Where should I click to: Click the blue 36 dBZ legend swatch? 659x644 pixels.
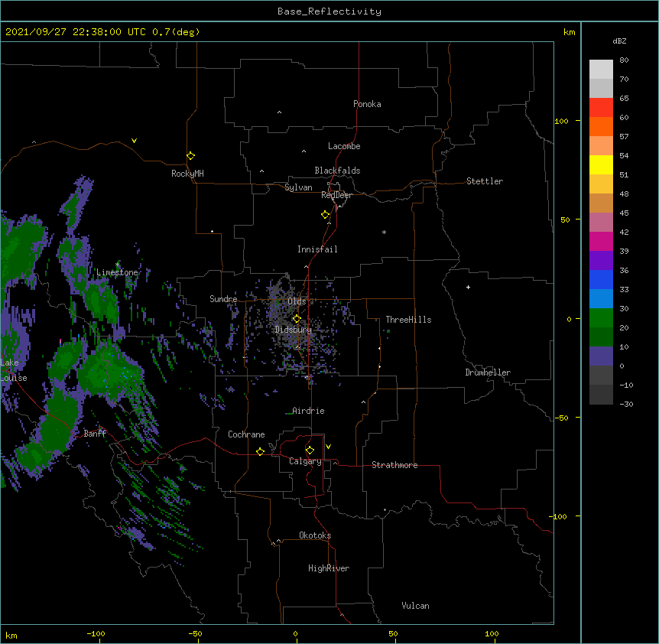click(x=601, y=280)
